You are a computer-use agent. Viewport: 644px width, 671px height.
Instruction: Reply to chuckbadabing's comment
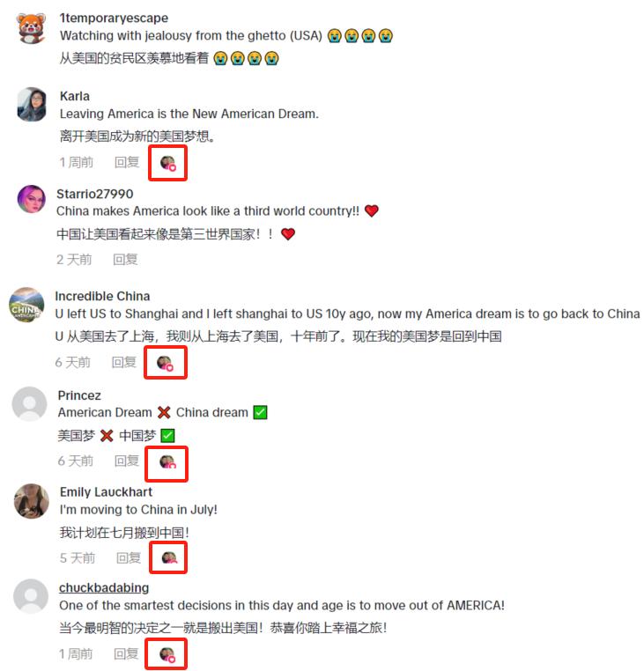pos(126,654)
